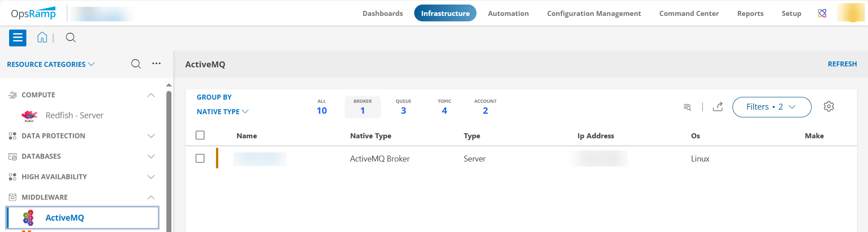The height and width of the screenshot is (232, 868).
Task: Open the Filters 2 dropdown
Action: (x=772, y=107)
